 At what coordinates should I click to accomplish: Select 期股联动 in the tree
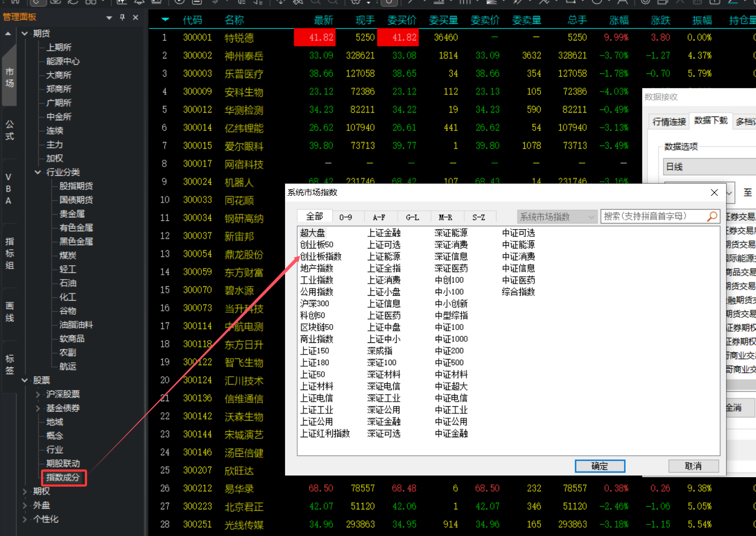coord(63,463)
